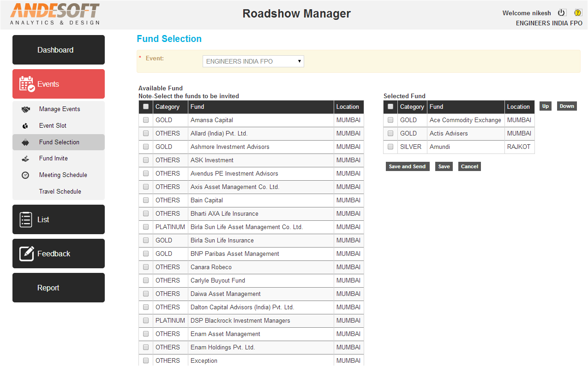Click the Save and Send button
The width and height of the screenshot is (588, 366).
pyautogui.click(x=407, y=166)
